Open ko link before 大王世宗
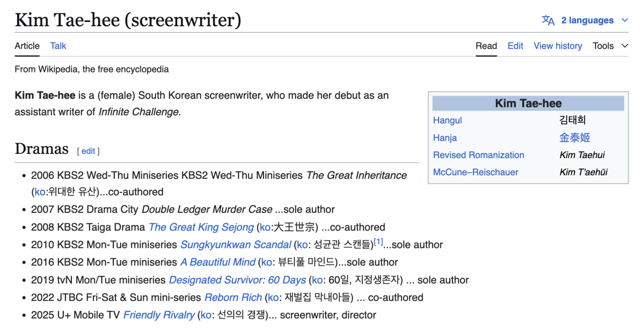644x333 pixels. click(266, 227)
